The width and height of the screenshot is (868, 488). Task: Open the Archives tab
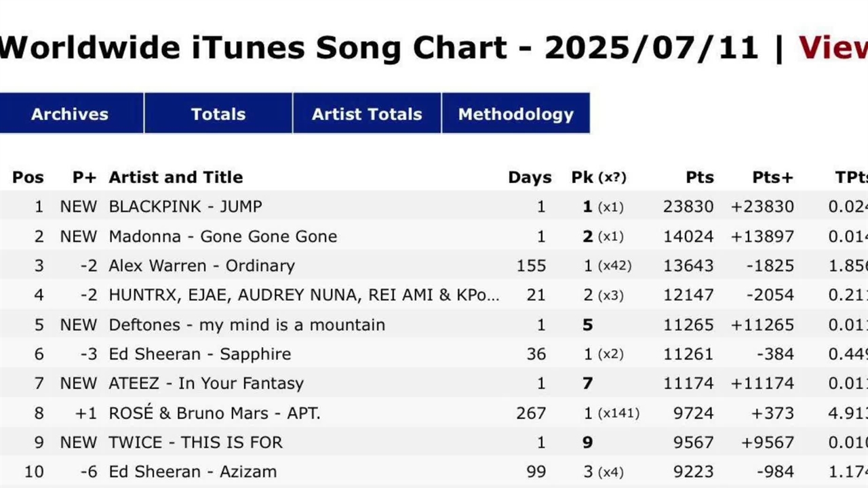pos(70,114)
